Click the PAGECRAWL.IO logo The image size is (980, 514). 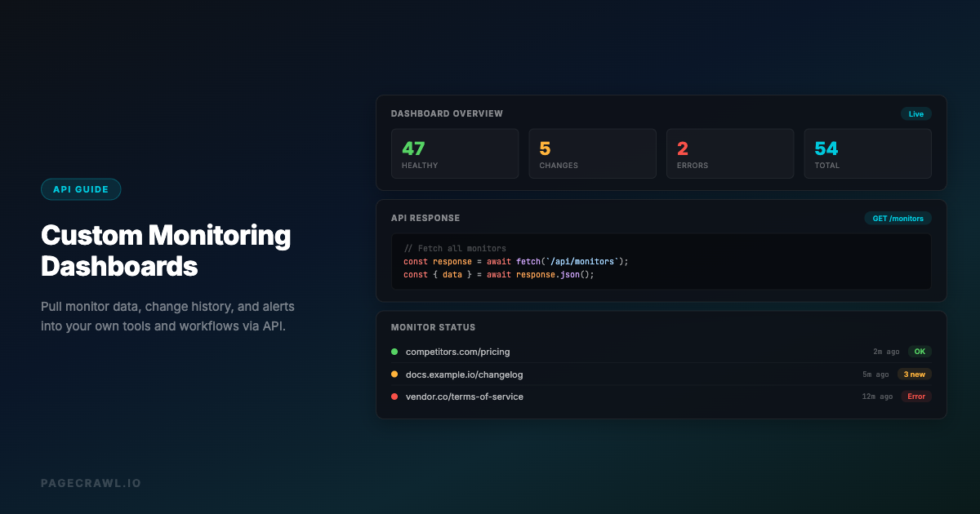click(91, 483)
